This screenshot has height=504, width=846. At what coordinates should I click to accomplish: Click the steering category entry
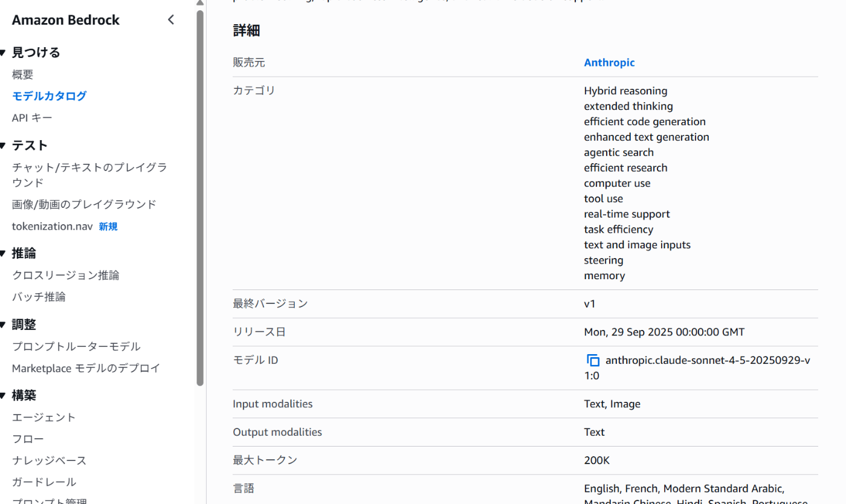coord(604,260)
